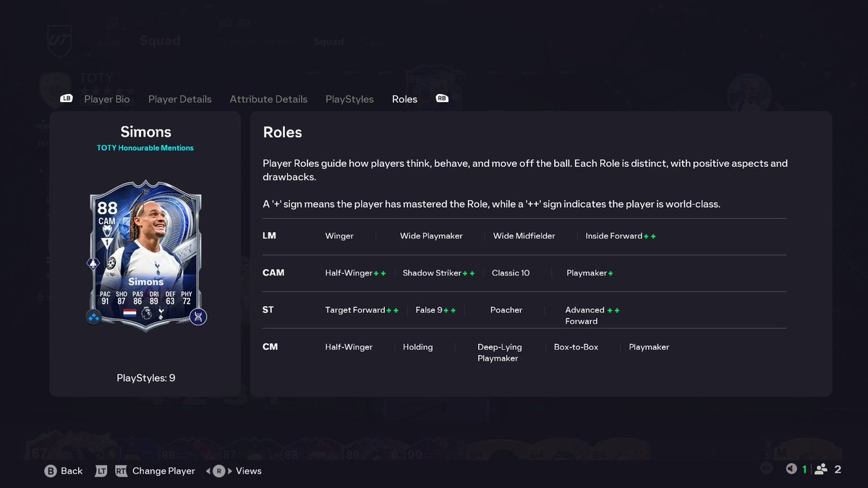Click the party members icon

click(x=821, y=469)
